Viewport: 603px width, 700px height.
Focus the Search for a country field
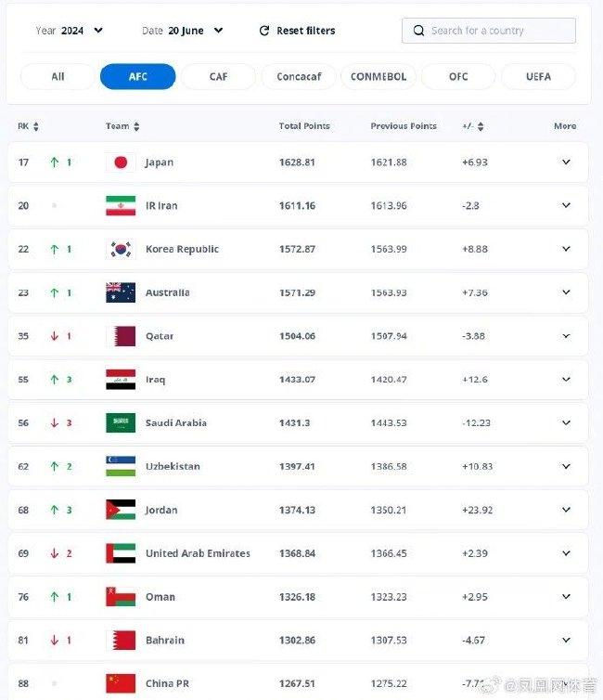pyautogui.click(x=489, y=31)
